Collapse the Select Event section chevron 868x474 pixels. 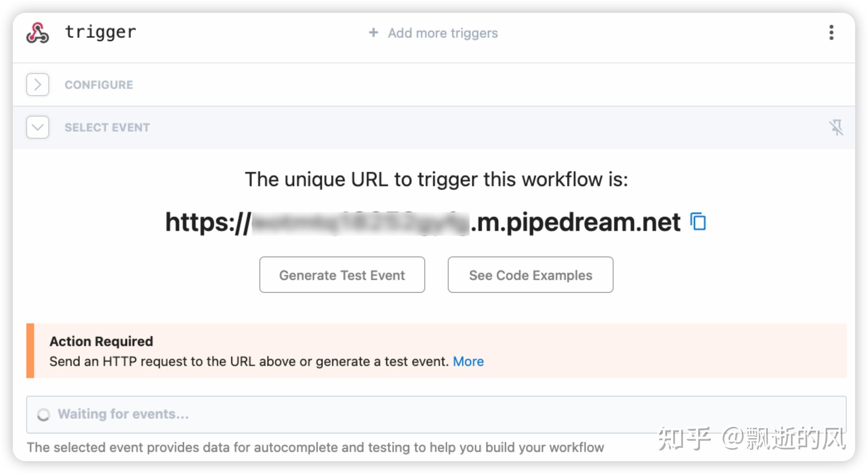(x=38, y=127)
